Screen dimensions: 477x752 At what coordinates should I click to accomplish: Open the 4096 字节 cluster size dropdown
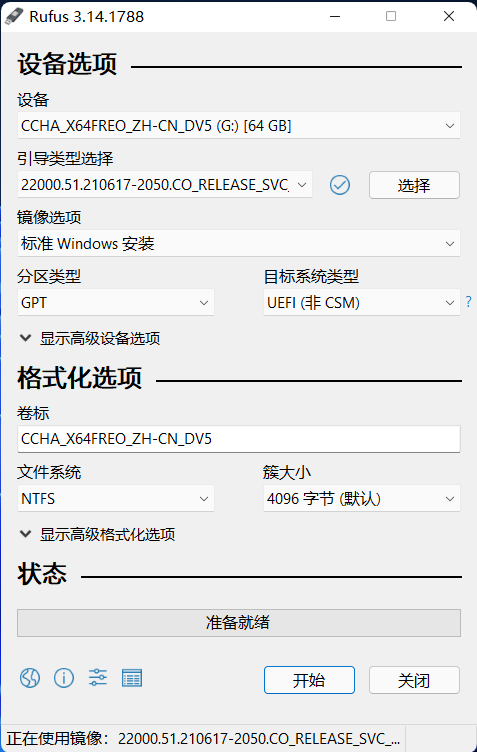(361, 499)
